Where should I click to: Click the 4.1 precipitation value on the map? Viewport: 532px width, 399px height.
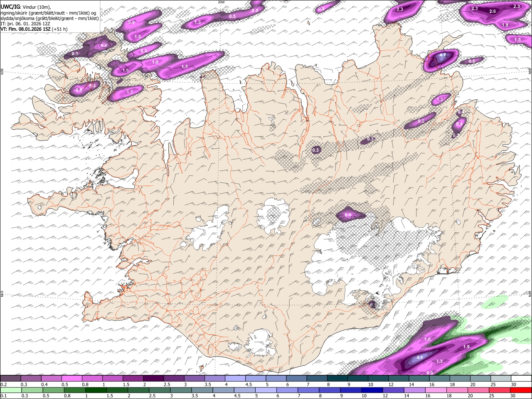tap(419, 357)
